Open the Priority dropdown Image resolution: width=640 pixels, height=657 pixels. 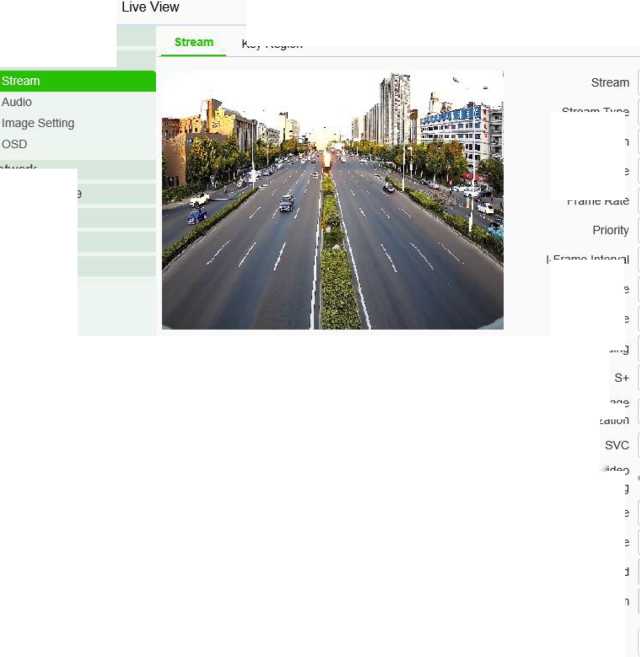pyautogui.click(x=637, y=230)
